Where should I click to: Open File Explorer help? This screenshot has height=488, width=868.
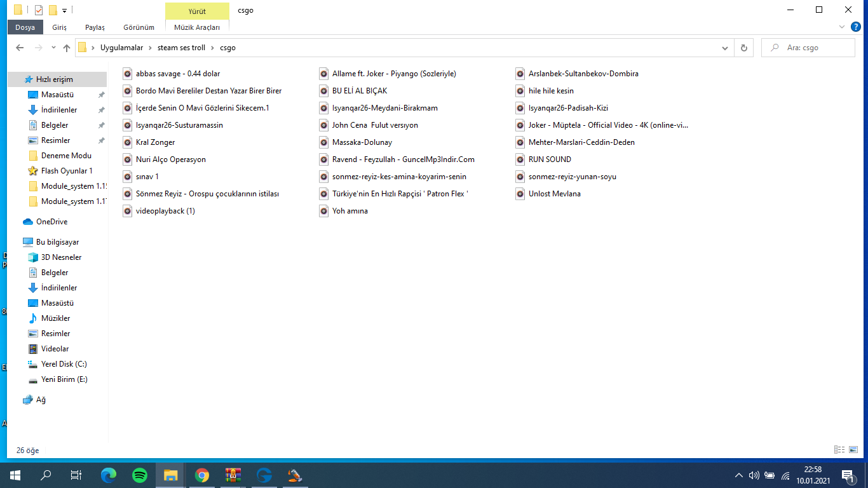point(856,27)
